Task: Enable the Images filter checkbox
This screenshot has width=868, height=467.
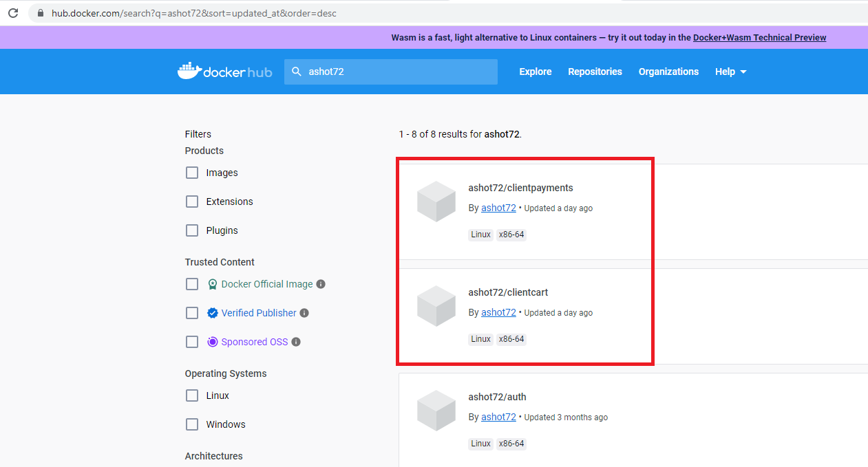Action: point(192,173)
